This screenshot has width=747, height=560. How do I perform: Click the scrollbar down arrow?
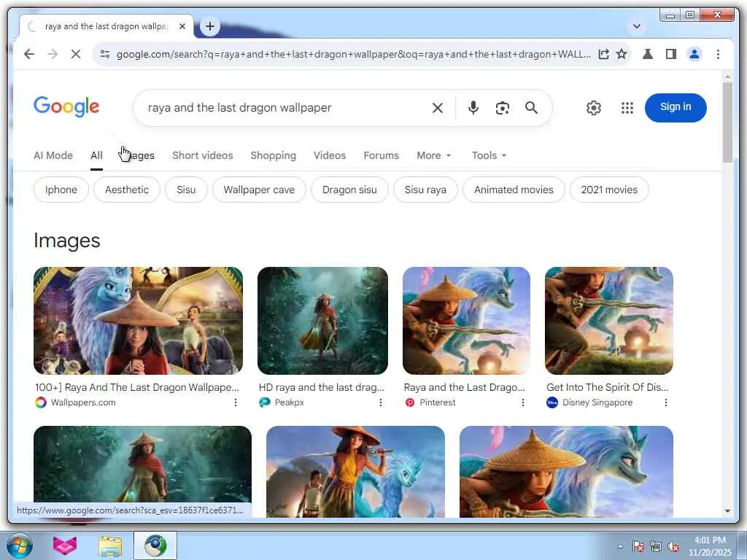coord(727,511)
